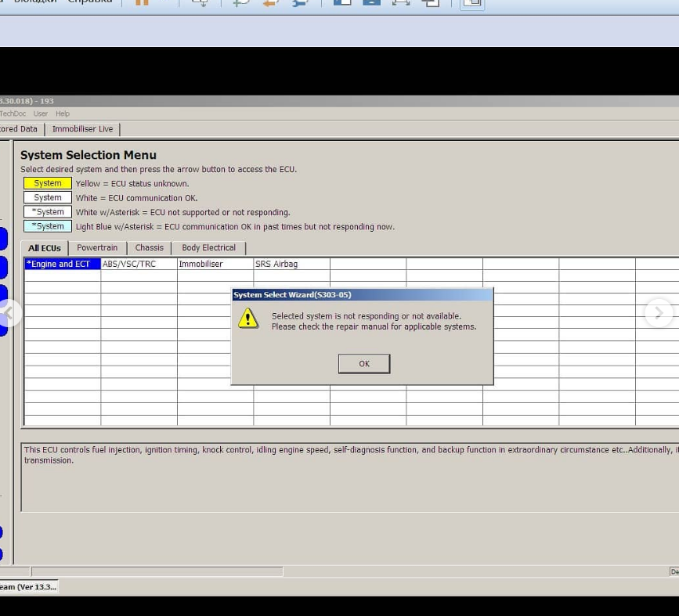Switch to the All ECUs tab
The width and height of the screenshot is (679, 616).
point(44,248)
